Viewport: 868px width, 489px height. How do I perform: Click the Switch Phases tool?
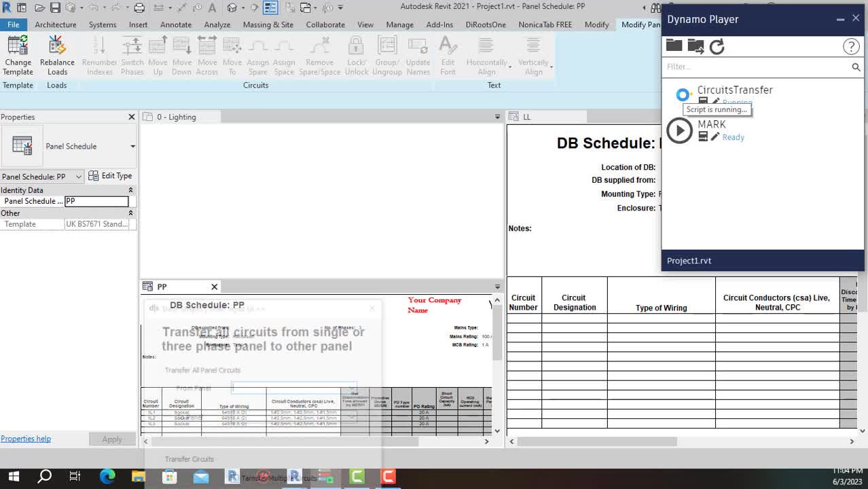click(x=132, y=56)
